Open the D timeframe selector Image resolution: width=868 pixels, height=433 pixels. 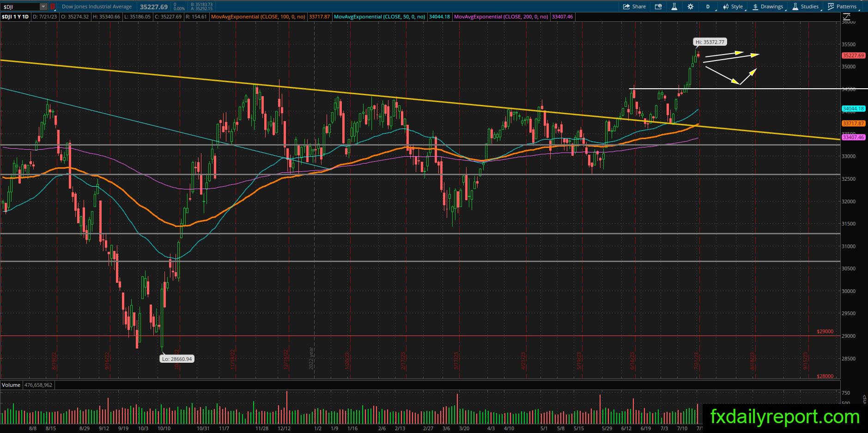coord(707,6)
